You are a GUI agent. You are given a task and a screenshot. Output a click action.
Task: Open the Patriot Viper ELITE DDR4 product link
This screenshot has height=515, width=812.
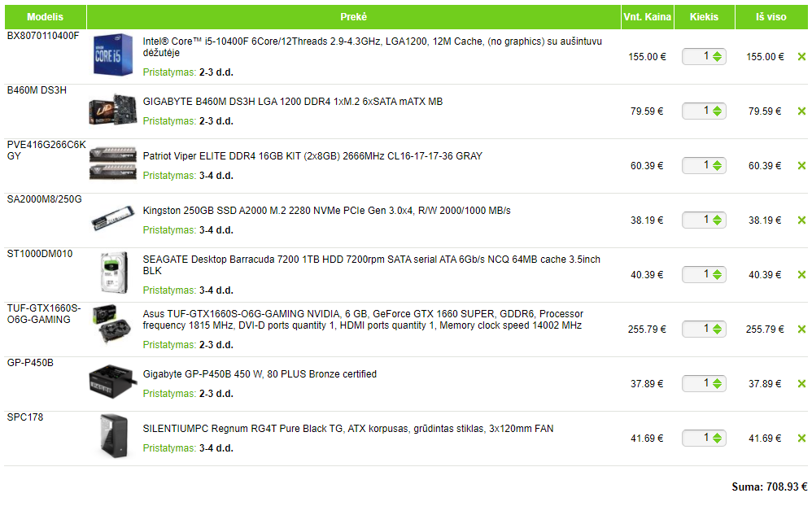312,155
